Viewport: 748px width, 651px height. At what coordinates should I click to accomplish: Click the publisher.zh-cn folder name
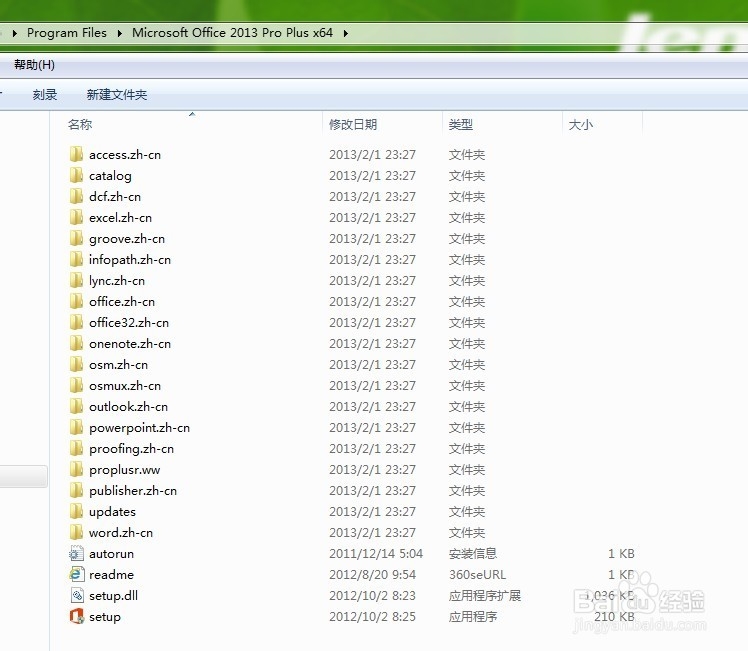[133, 491]
